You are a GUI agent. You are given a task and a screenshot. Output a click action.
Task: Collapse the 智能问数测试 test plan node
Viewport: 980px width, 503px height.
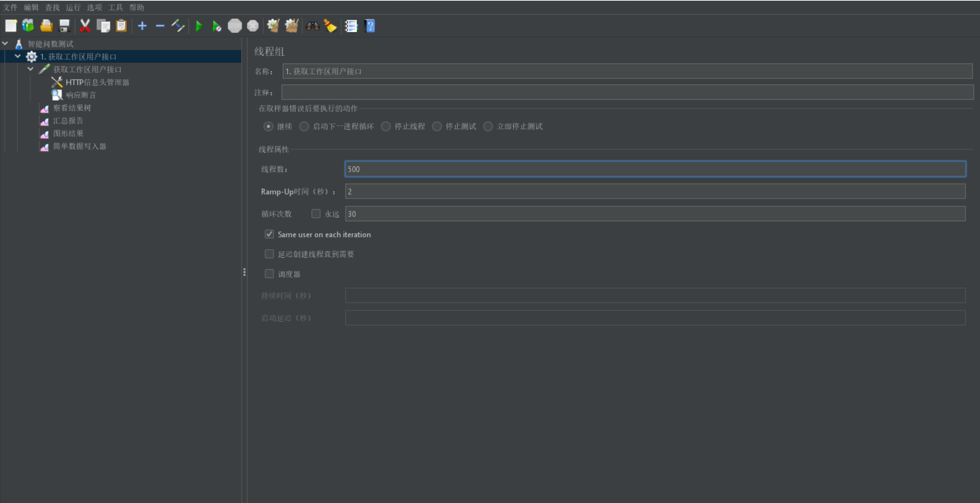coord(5,43)
